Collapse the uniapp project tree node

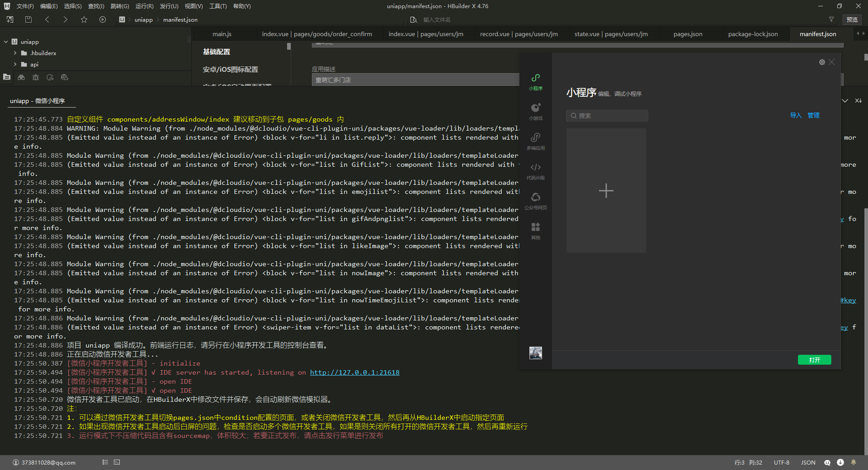[6, 42]
